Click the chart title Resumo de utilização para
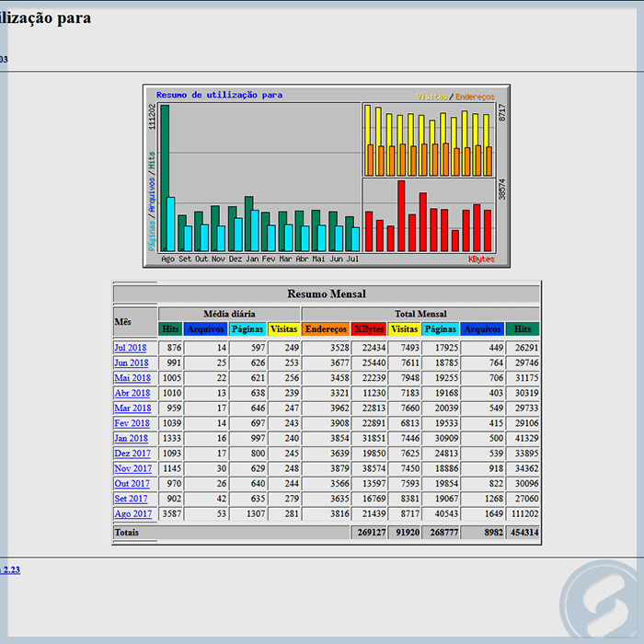The height and width of the screenshot is (644, 644). click(219, 95)
